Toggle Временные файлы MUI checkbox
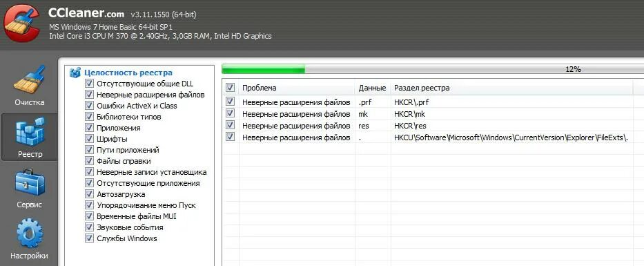This screenshot has height=266, width=644. point(89,216)
